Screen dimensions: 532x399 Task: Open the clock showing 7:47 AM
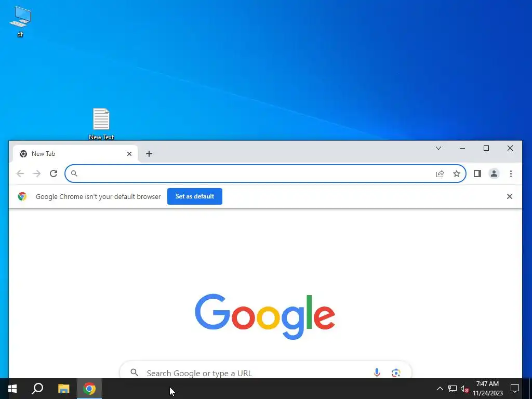coord(487,389)
